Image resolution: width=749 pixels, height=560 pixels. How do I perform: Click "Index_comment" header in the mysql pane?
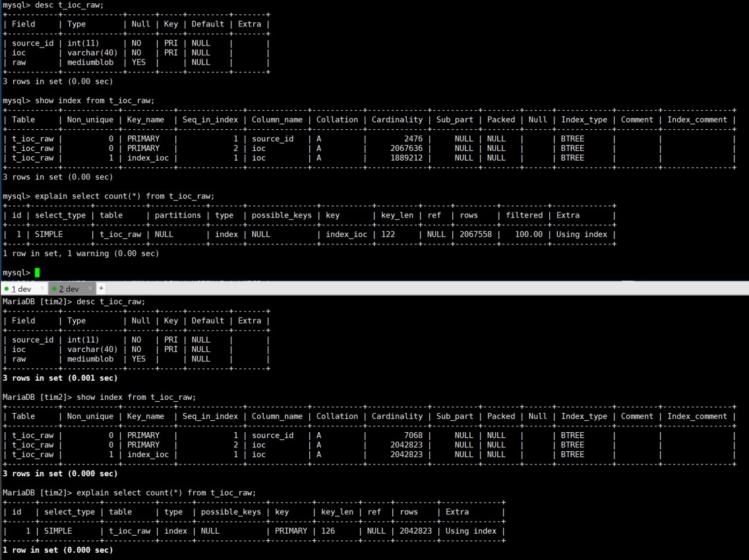pyautogui.click(x=697, y=120)
